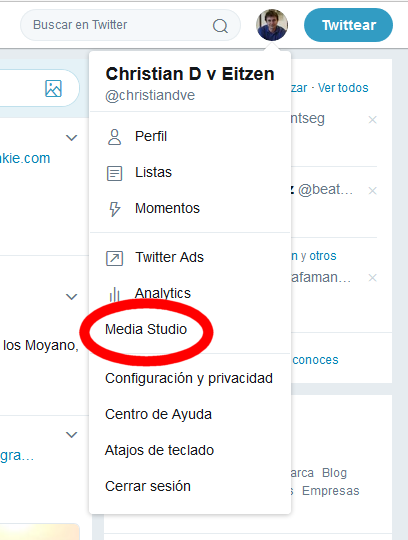Expand the gra… tweet options chevron
This screenshot has width=408, height=540.
(71, 435)
